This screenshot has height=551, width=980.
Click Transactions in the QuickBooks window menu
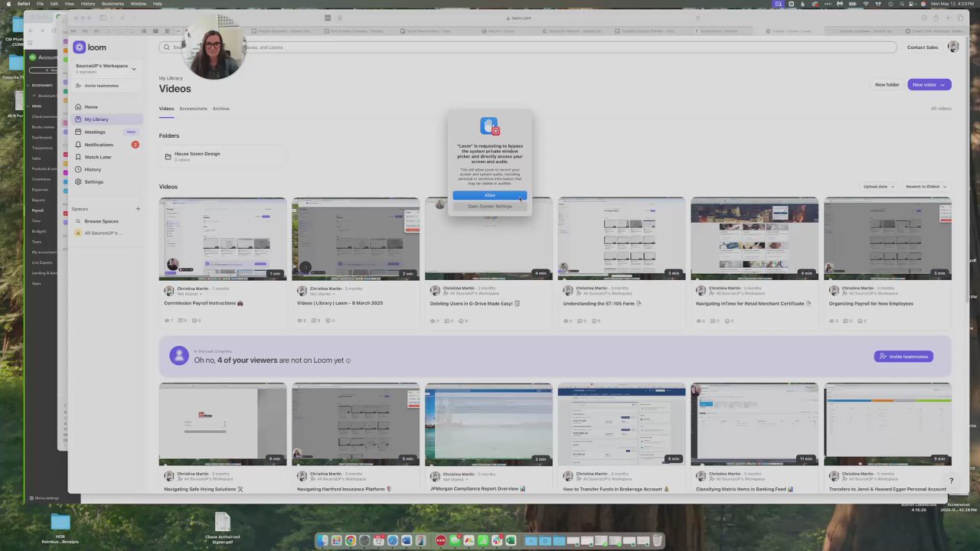(42, 148)
